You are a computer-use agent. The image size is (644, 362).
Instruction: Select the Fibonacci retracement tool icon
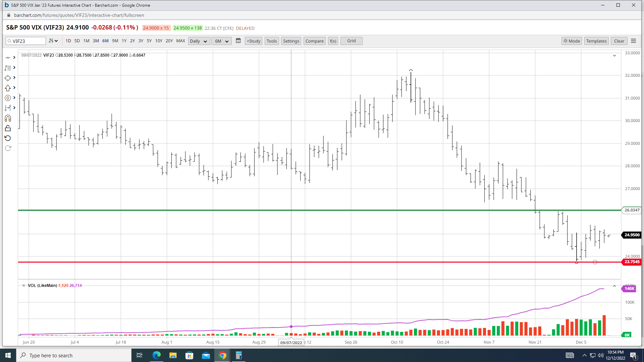click(x=8, y=68)
